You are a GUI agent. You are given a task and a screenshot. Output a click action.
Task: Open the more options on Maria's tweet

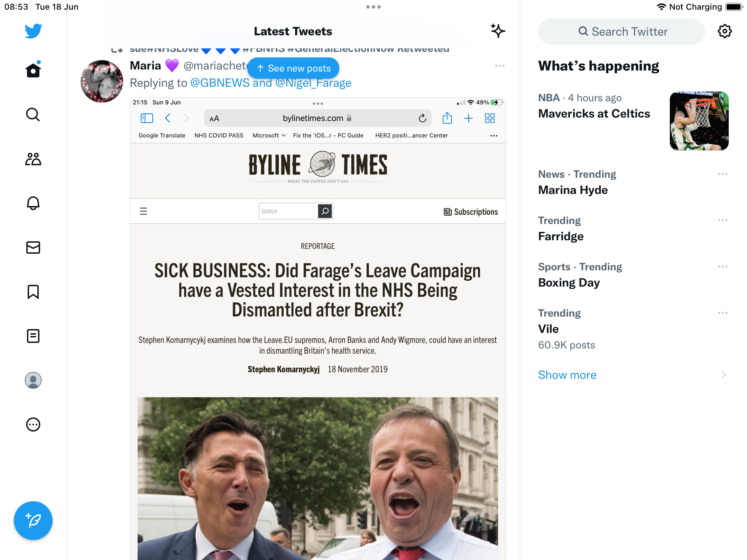coord(499,66)
